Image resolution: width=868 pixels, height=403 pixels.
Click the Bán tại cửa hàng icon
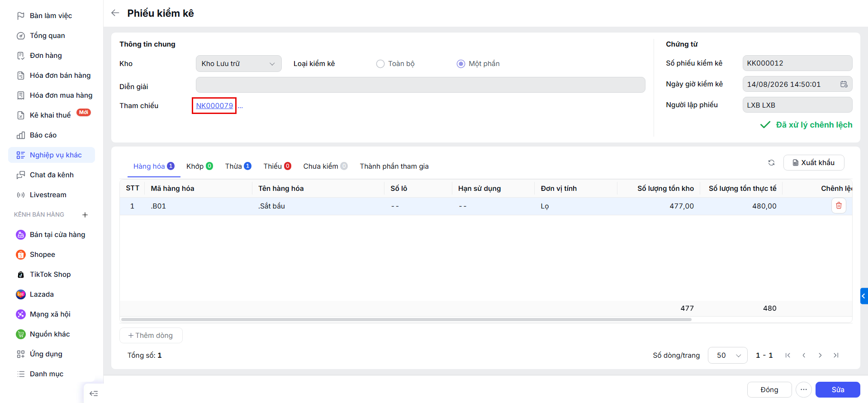[20, 235]
